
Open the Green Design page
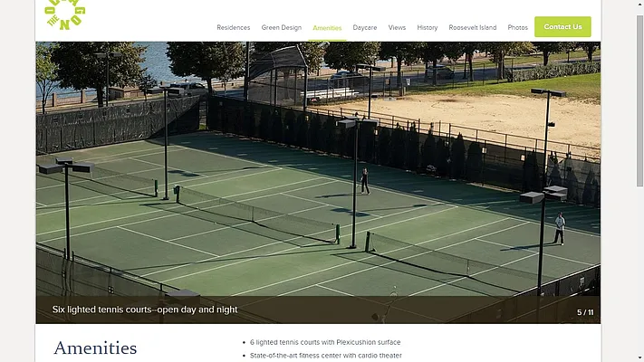(282, 27)
